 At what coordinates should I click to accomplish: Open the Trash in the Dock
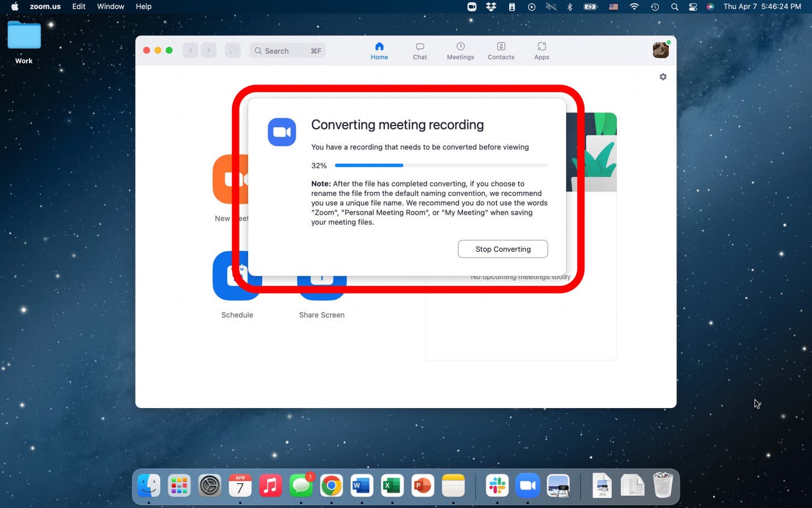point(663,485)
